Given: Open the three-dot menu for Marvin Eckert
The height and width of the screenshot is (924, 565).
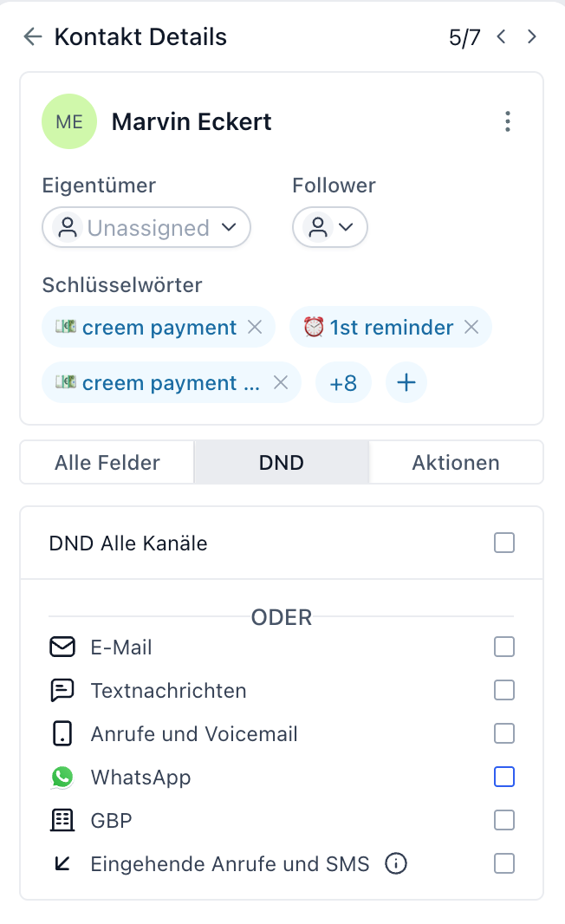Looking at the screenshot, I should 508,122.
